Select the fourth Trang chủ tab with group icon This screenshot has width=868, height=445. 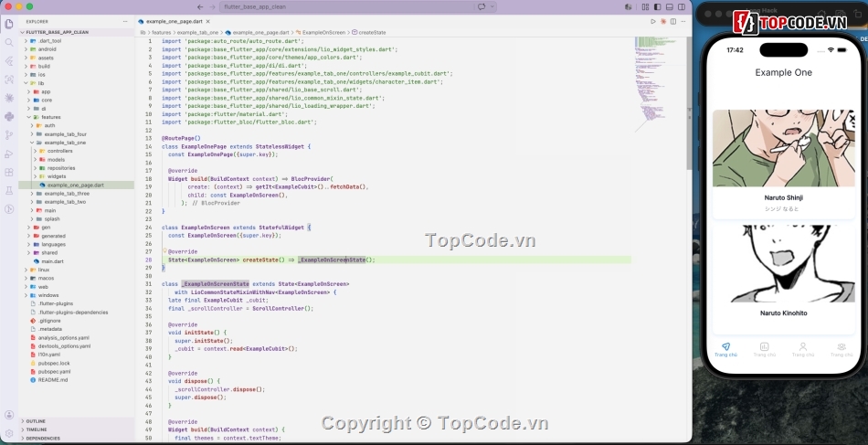coord(841,350)
